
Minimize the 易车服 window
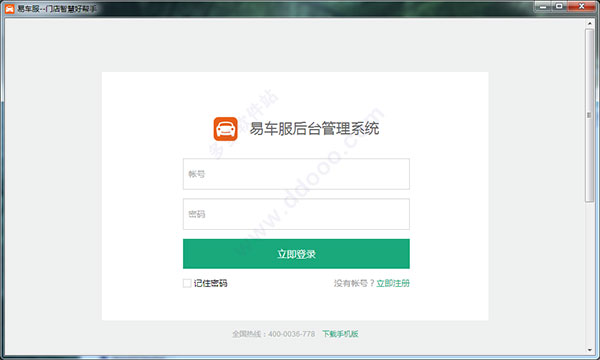543,6
